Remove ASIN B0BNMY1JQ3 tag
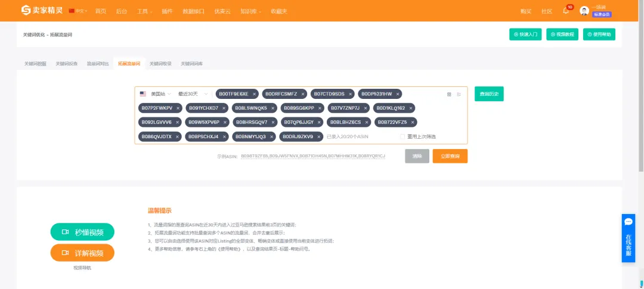The image size is (644, 289). tap(271, 136)
